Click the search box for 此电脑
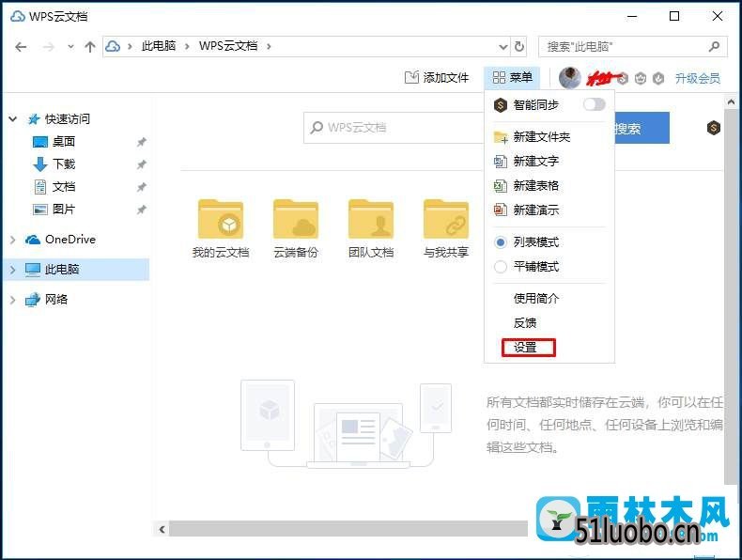The image size is (742, 560). click(x=632, y=47)
